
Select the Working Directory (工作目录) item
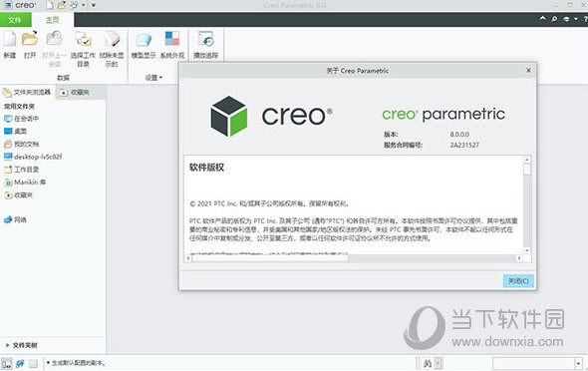point(21,170)
